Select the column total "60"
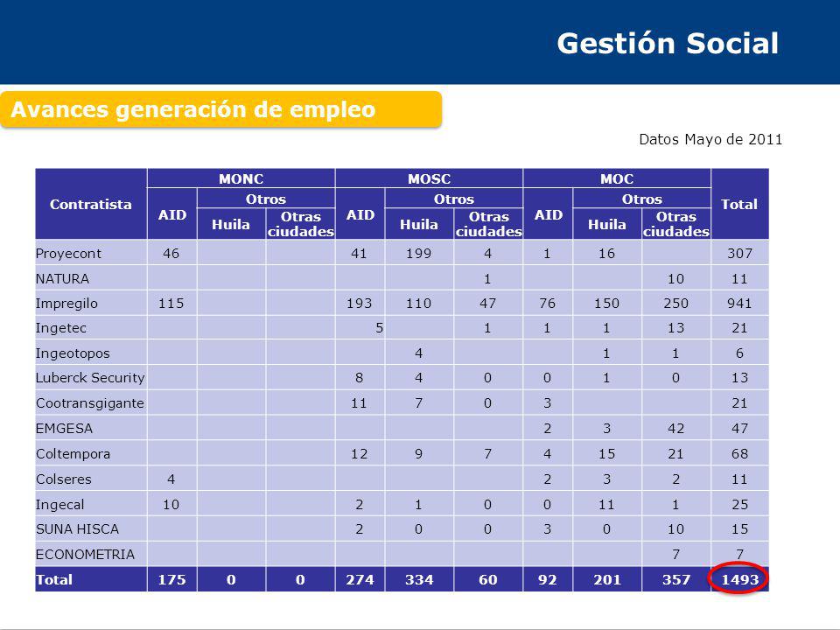Viewport: 840px width, 630px height. pyautogui.click(x=488, y=579)
